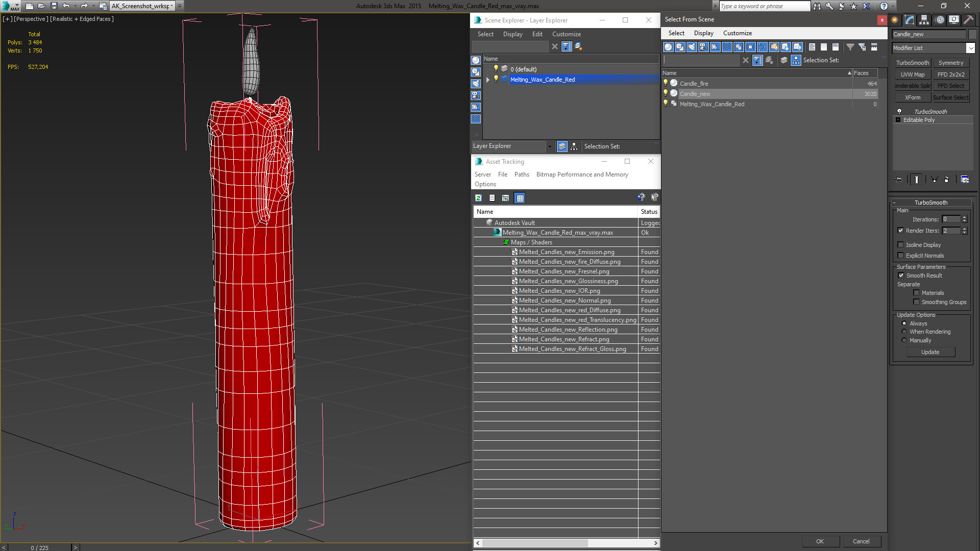Image resolution: width=980 pixels, height=551 pixels.
Task: Open Customize menu in Select From Scene
Action: [x=737, y=33]
